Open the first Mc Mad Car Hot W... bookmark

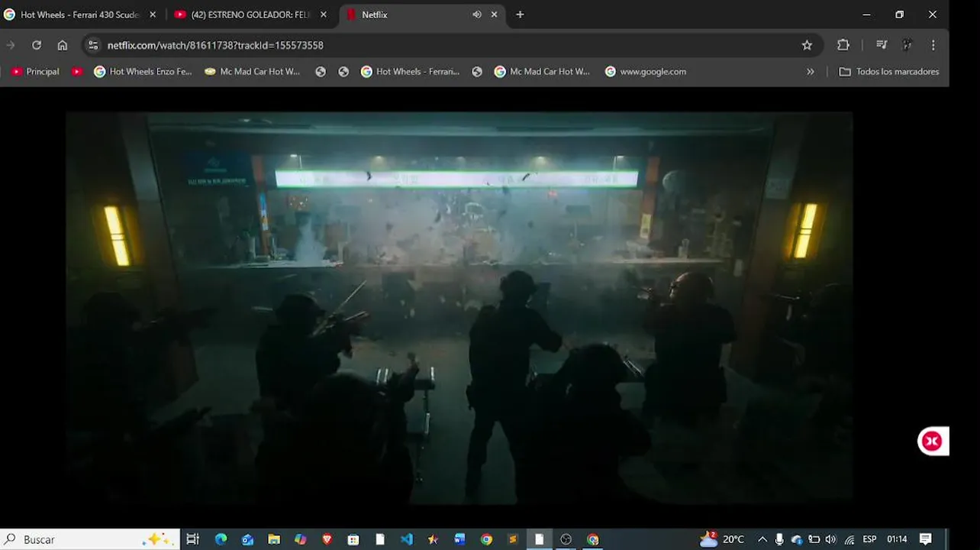pyautogui.click(x=253, y=71)
